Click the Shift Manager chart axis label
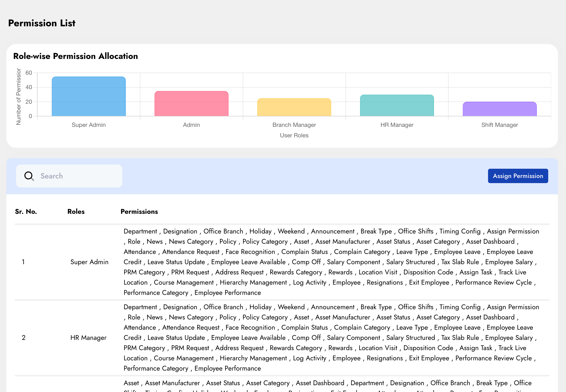566x392 pixels. (499, 125)
